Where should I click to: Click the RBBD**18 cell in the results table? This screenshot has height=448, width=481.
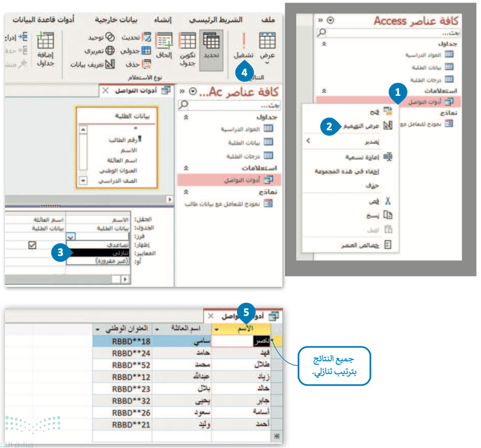pos(123,342)
